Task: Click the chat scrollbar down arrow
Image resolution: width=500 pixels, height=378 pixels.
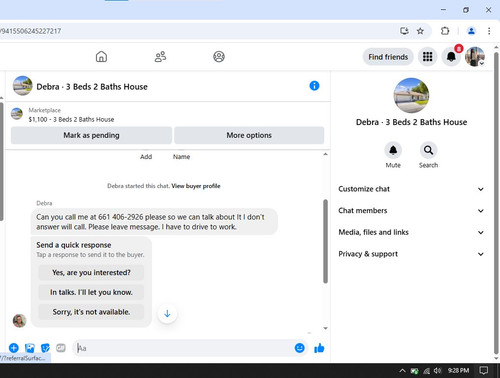Action: coord(325,329)
